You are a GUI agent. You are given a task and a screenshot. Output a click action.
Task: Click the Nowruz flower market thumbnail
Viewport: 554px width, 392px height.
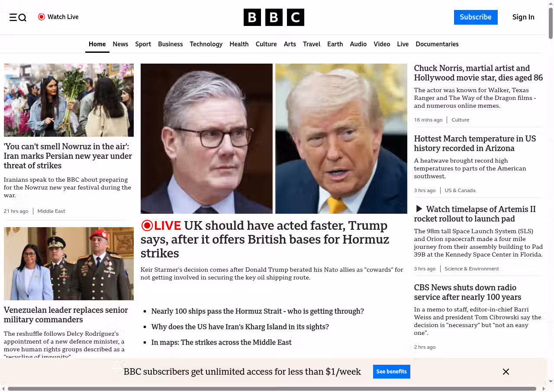(69, 100)
